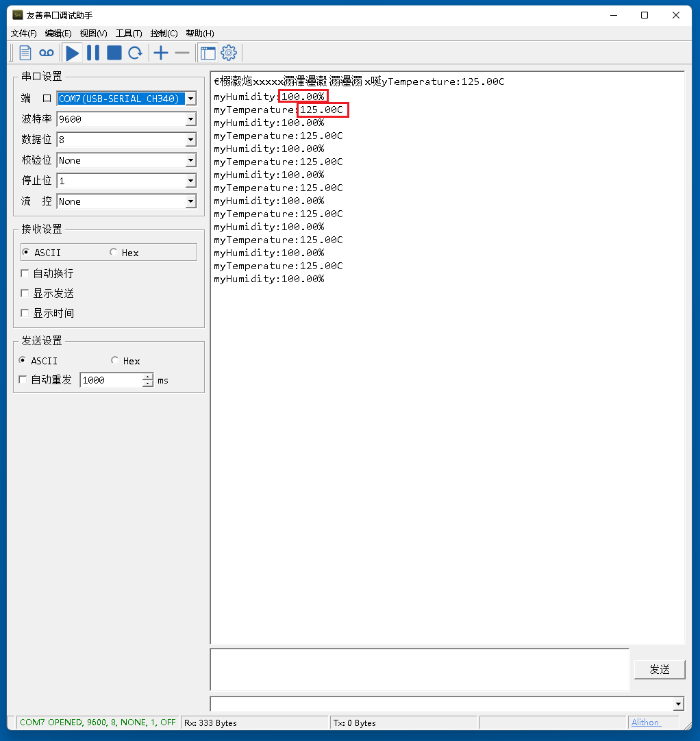Open the 帮助(H) menu
Screen dimensions: 700x741
pyautogui.click(x=200, y=34)
